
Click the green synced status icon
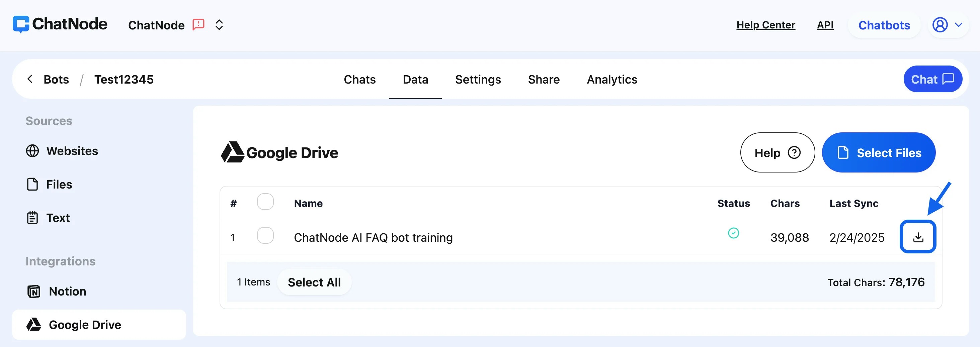click(x=733, y=233)
